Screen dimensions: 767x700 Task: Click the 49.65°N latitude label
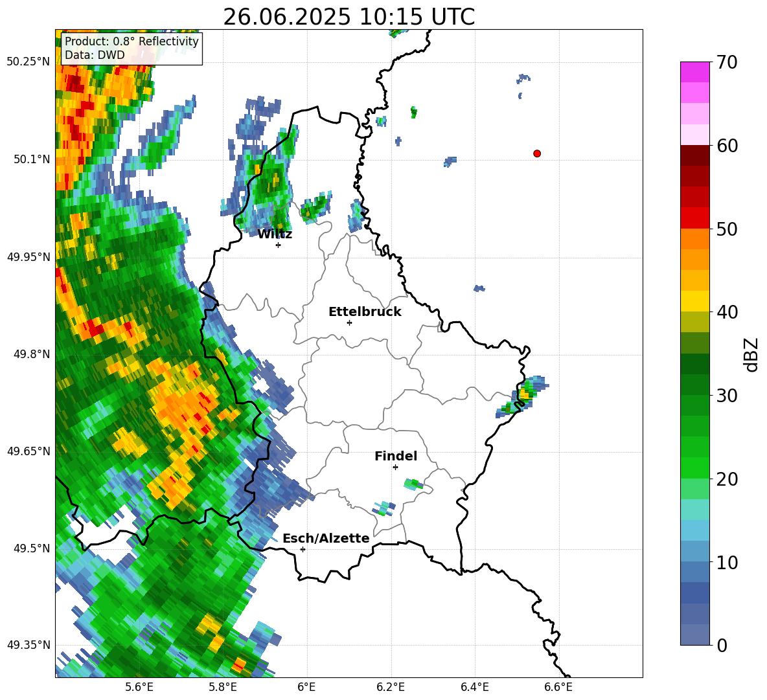pyautogui.click(x=29, y=451)
